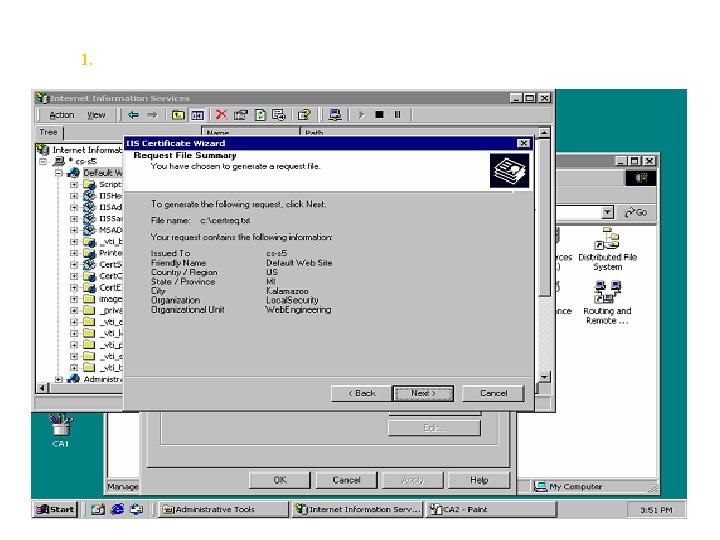The height and width of the screenshot is (540, 720).
Task: Click the add computer connection toolbar icon
Action: pos(335,115)
